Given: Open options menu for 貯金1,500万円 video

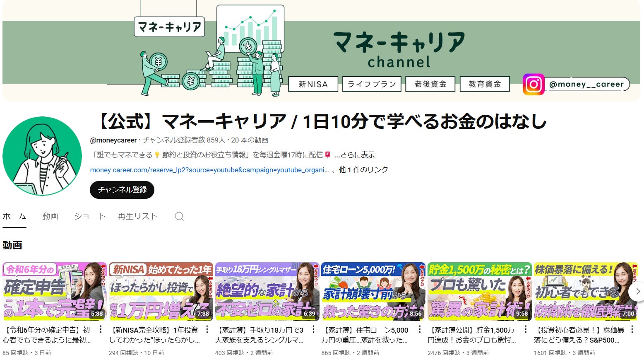Looking at the screenshot, I should click(526, 329).
